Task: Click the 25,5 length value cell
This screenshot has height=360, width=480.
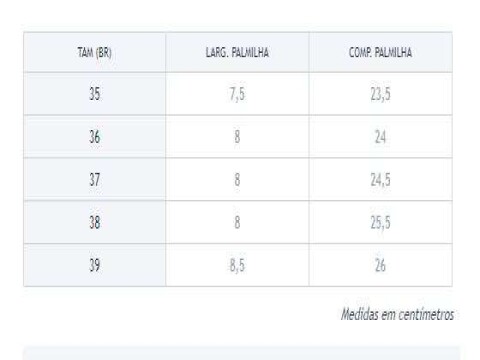Action: point(380,222)
